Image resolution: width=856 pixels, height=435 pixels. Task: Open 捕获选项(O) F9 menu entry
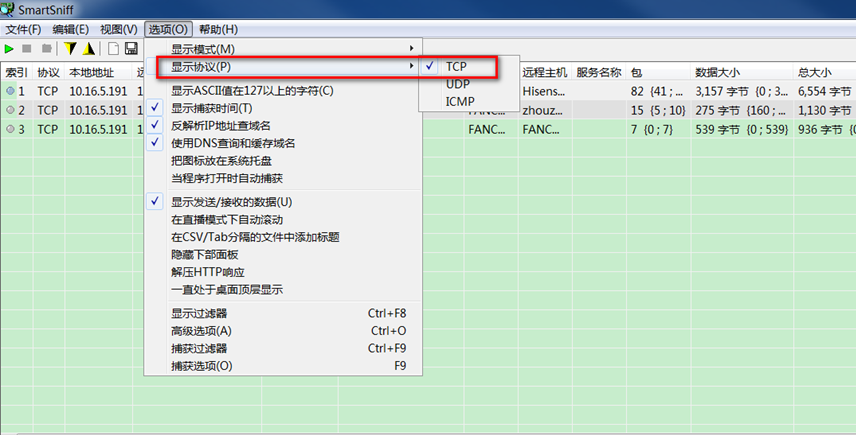click(x=283, y=366)
